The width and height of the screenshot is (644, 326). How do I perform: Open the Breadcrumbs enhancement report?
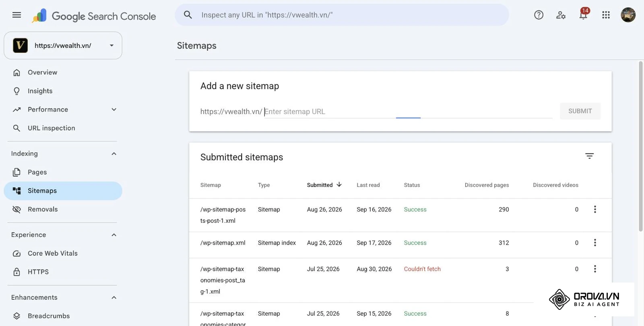[63, 316]
